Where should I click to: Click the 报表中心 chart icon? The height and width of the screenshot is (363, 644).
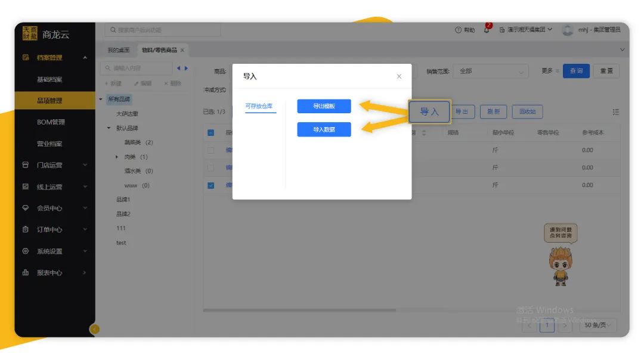click(x=26, y=272)
